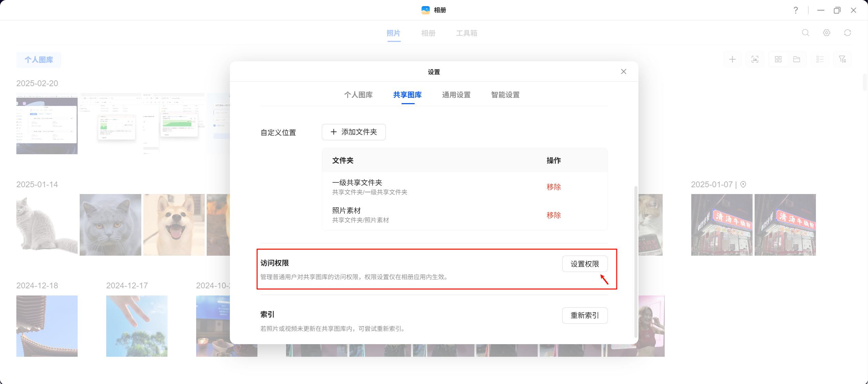Click the plus add-photo icon
868x384 pixels.
[x=732, y=60]
